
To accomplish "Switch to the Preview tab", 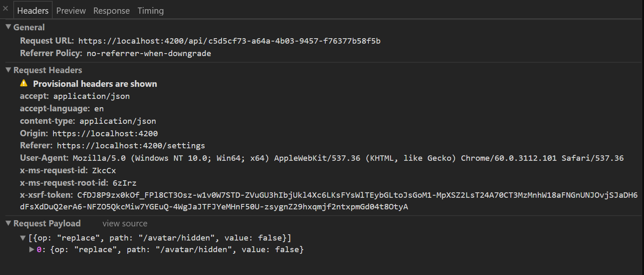I will click(x=71, y=10).
